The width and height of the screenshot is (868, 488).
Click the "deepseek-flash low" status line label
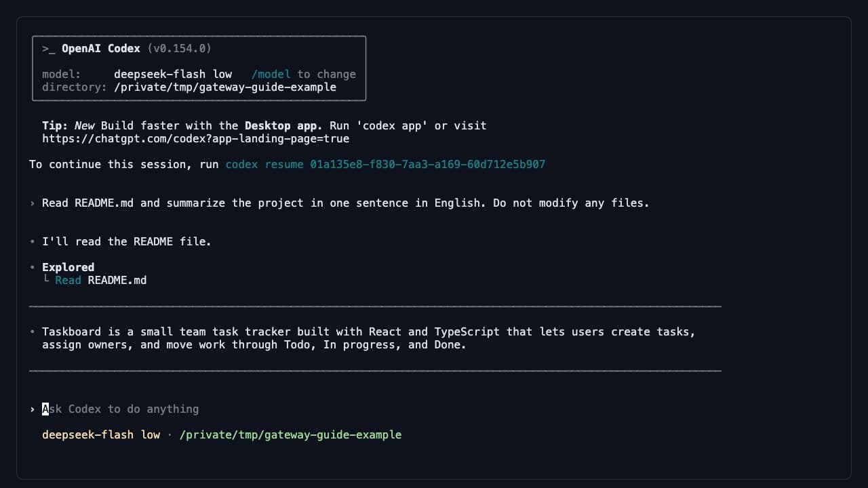(x=101, y=434)
